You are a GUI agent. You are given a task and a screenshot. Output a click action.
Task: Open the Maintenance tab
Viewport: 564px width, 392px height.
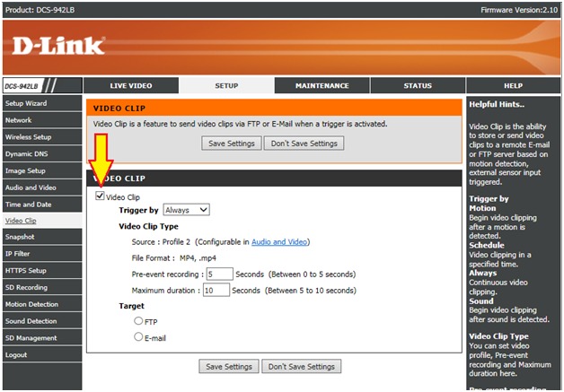tap(322, 86)
